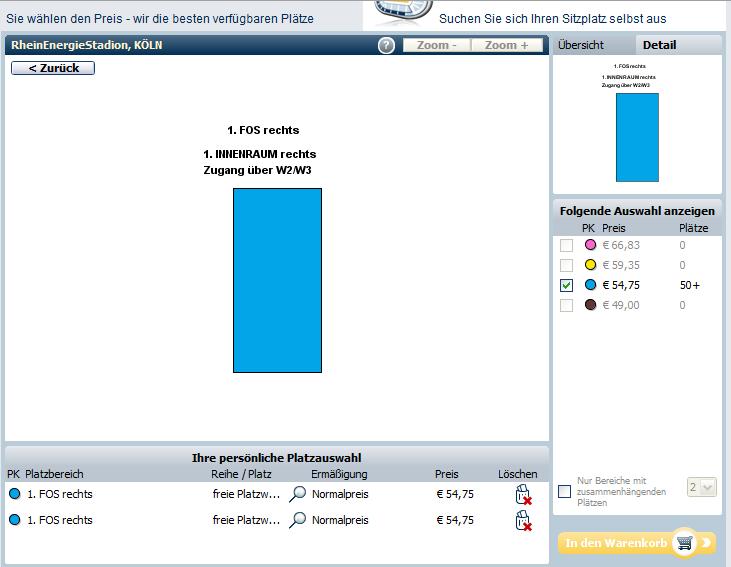The image size is (731, 567).
Task: Open the seat count dropdown
Action: click(x=702, y=487)
